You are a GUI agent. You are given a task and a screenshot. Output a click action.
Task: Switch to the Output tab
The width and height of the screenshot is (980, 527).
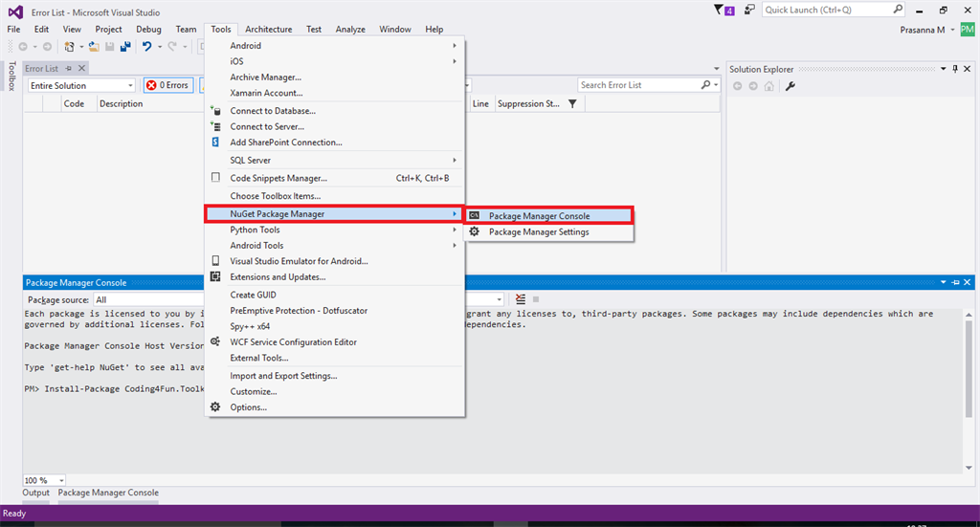(36, 493)
